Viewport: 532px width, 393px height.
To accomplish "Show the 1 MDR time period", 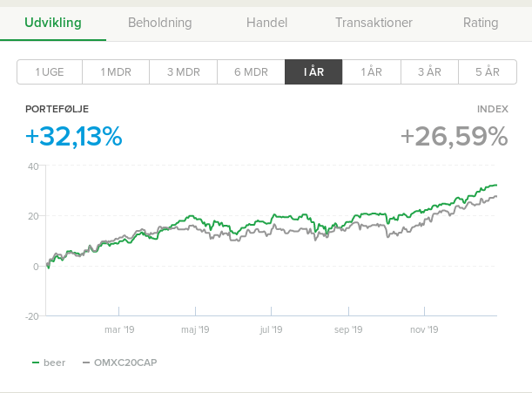I will pyautogui.click(x=116, y=72).
